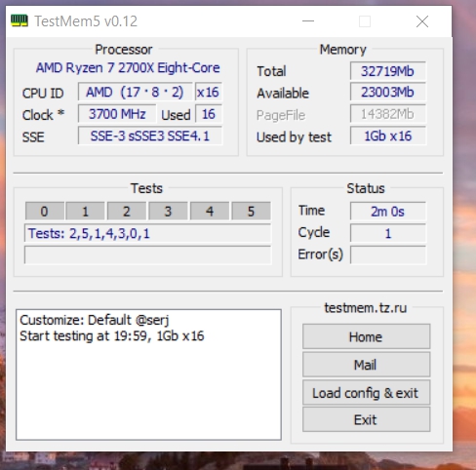
Task: Click the Available memory value 23003Mb
Action: [388, 93]
